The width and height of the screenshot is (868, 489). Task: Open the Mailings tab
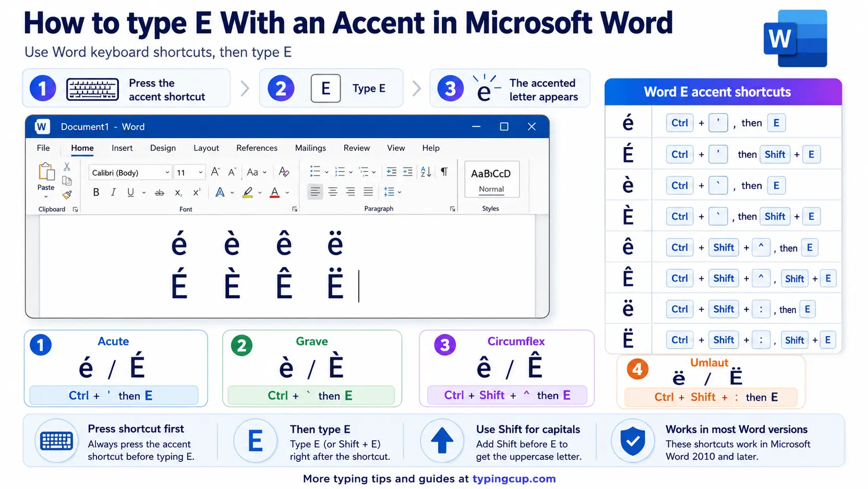(x=310, y=148)
